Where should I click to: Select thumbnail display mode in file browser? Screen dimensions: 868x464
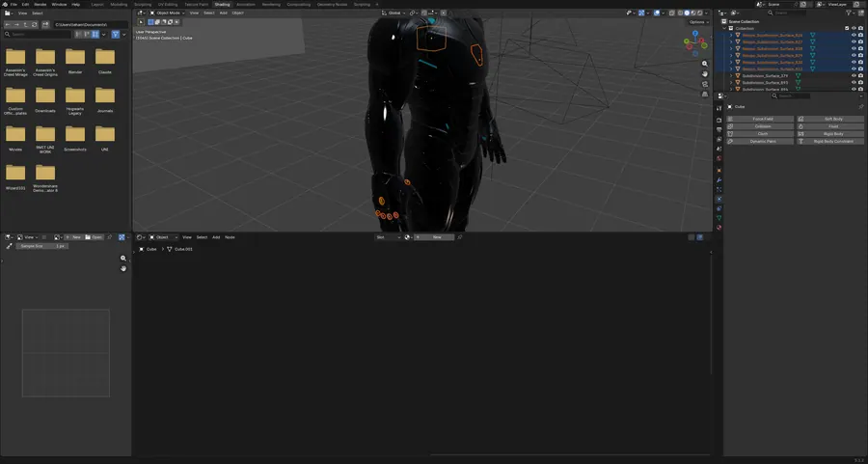[95, 35]
